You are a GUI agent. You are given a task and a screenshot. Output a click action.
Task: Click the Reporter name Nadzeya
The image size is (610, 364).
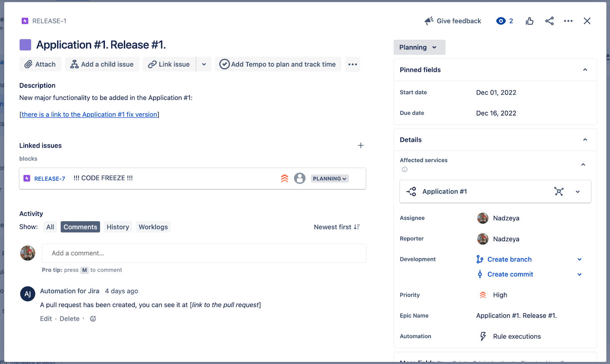coord(506,239)
